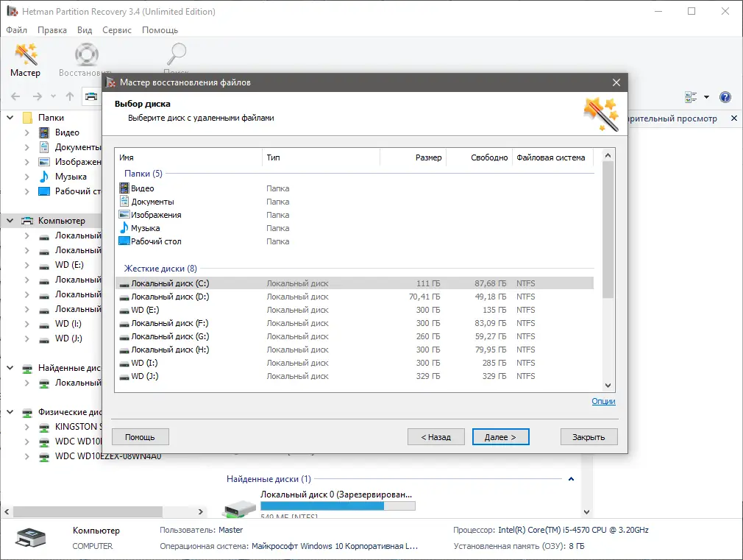Screen dimensions: 743x560
Task: Open the Правка menu
Action: pyautogui.click(x=52, y=30)
